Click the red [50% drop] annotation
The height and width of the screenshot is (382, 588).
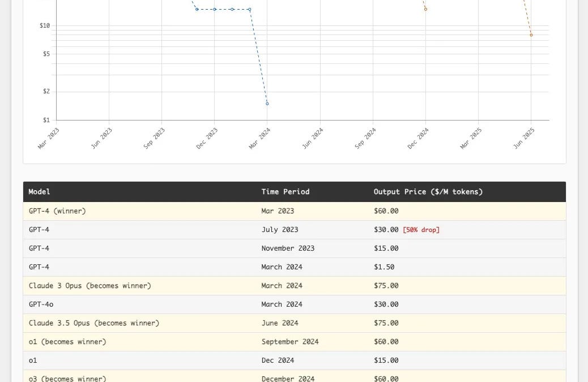pos(421,230)
